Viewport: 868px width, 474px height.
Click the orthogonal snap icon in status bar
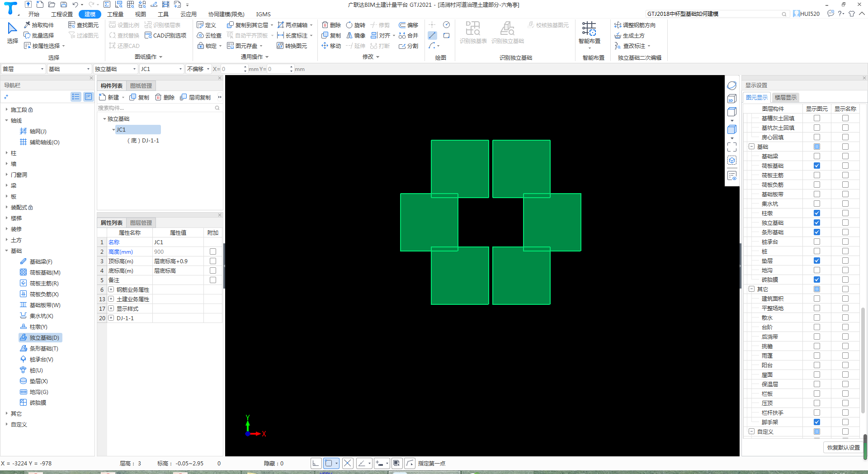tap(316, 463)
